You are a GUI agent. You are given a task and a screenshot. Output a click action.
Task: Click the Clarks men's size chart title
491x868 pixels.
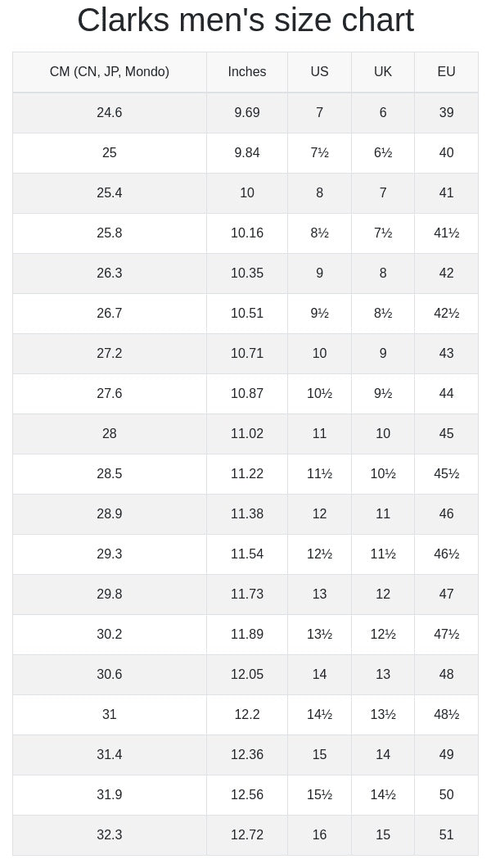[245, 20]
